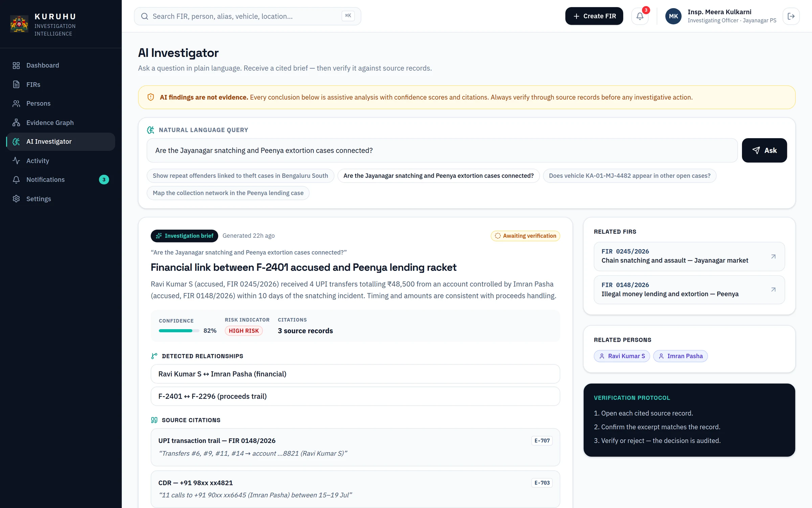812x508 pixels.
Task: Click the sidebar Notifications bell icon
Action: (16, 179)
